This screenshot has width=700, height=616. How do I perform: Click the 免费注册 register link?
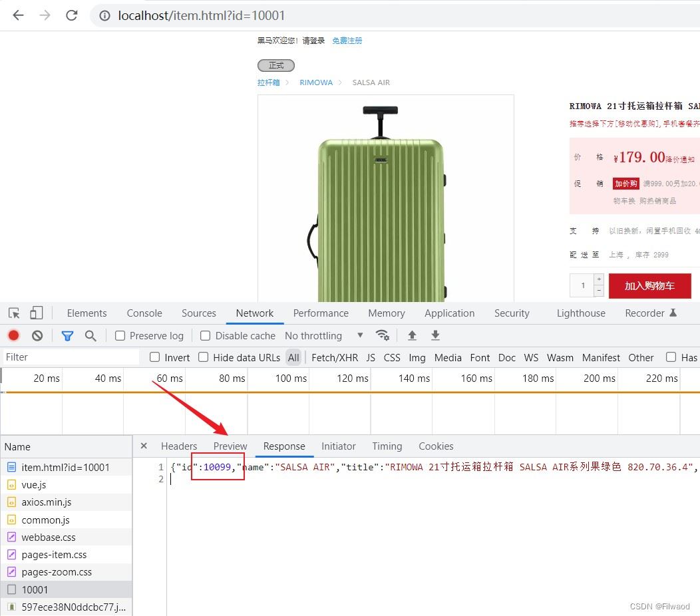[347, 41]
